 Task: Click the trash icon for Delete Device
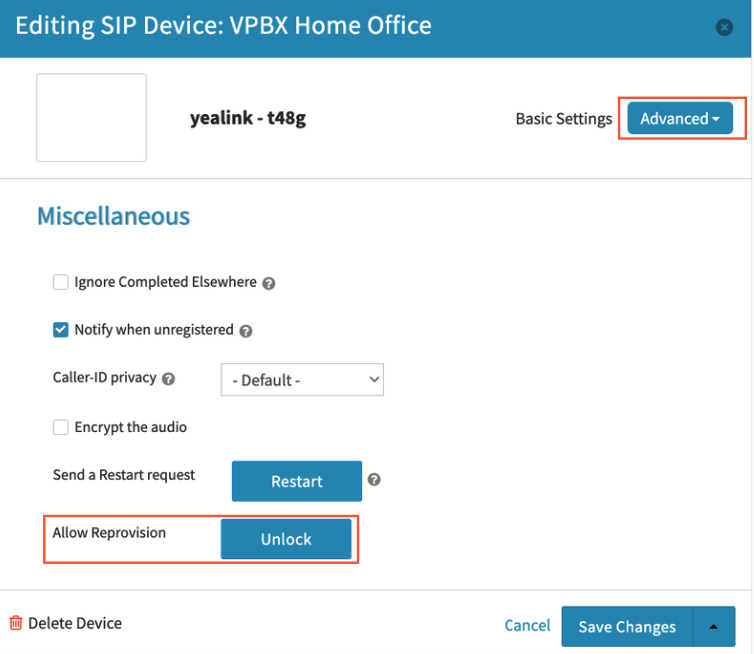pos(16,623)
